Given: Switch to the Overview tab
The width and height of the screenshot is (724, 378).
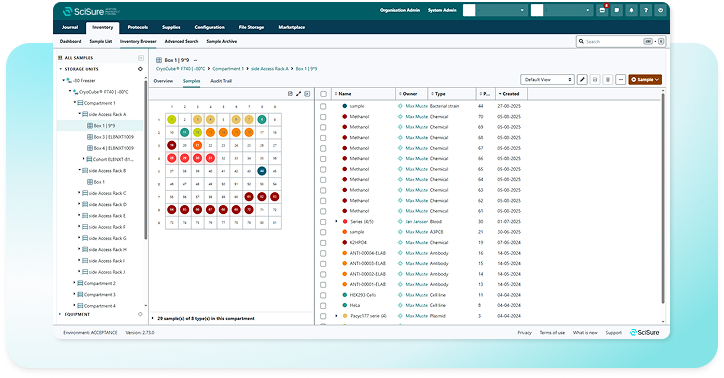Looking at the screenshot, I should click(163, 81).
